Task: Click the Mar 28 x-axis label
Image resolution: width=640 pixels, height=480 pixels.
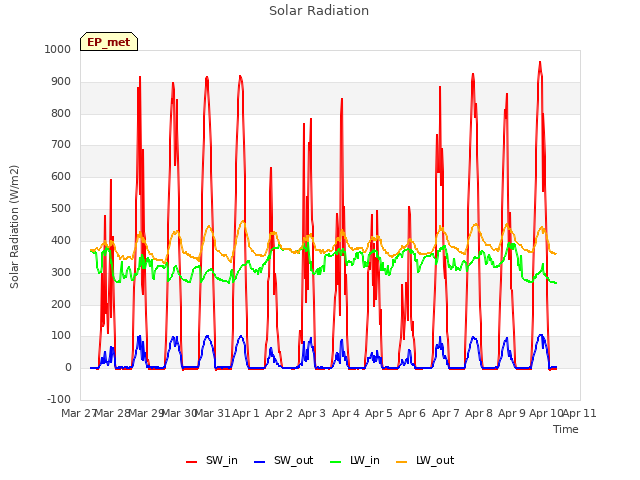Action: (112, 413)
